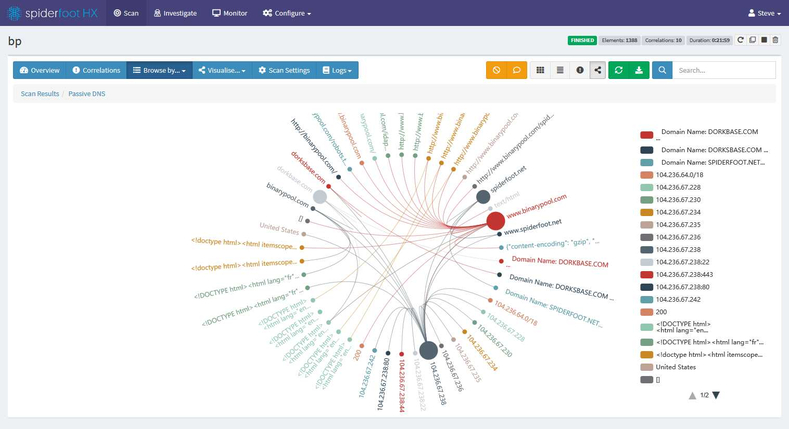Viewport: 789px width, 429px height.
Task: Toggle the dark DORKSBASE.COM legend swatch
Action: (647, 150)
